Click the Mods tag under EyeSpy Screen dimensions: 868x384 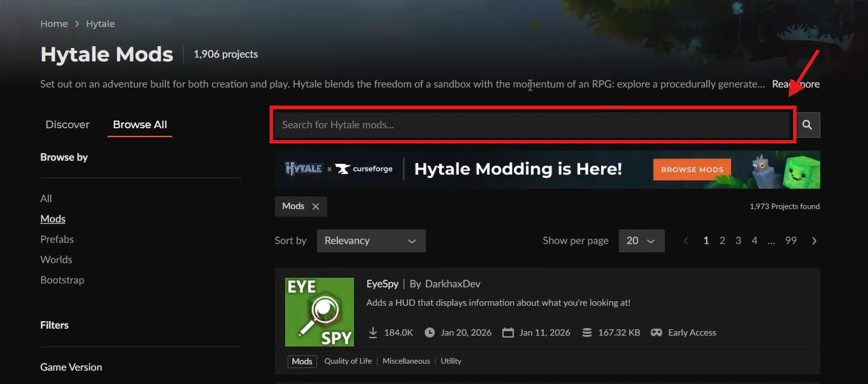(x=302, y=361)
